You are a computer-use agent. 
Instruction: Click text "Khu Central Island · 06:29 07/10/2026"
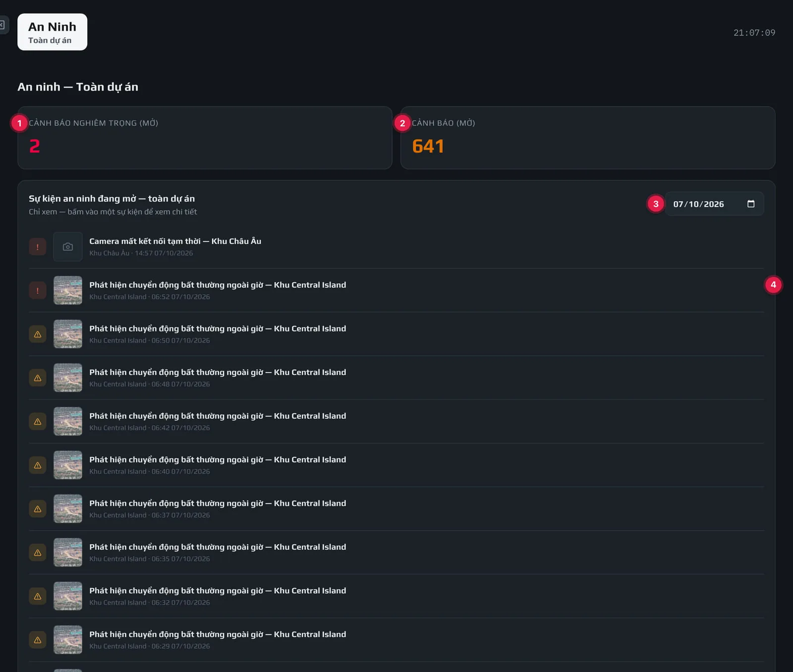(150, 646)
